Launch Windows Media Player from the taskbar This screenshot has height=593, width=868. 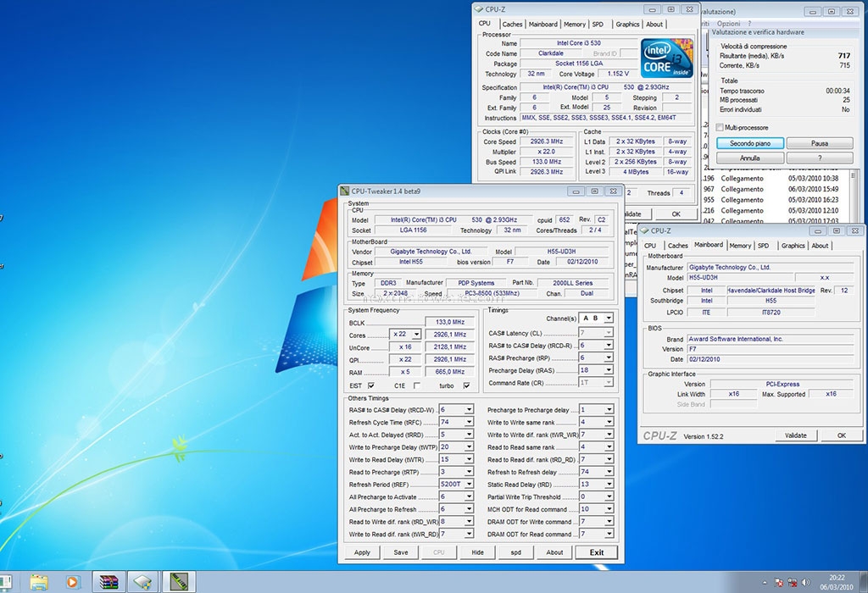click(72, 582)
